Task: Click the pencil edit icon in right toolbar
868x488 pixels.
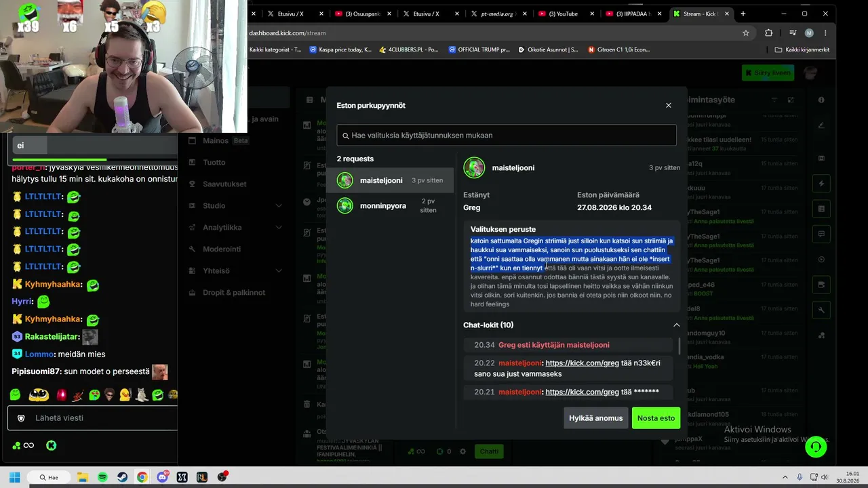Action: (x=821, y=125)
